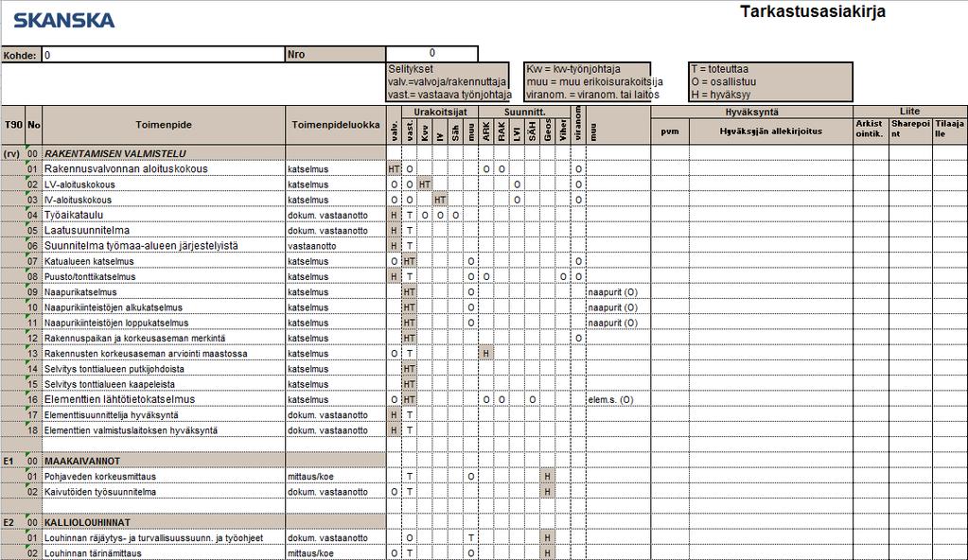Select 'Elementtien valmistuslaitoksen hyväksyntä' cell
This screenshot has width=968, height=560.
[x=164, y=430]
